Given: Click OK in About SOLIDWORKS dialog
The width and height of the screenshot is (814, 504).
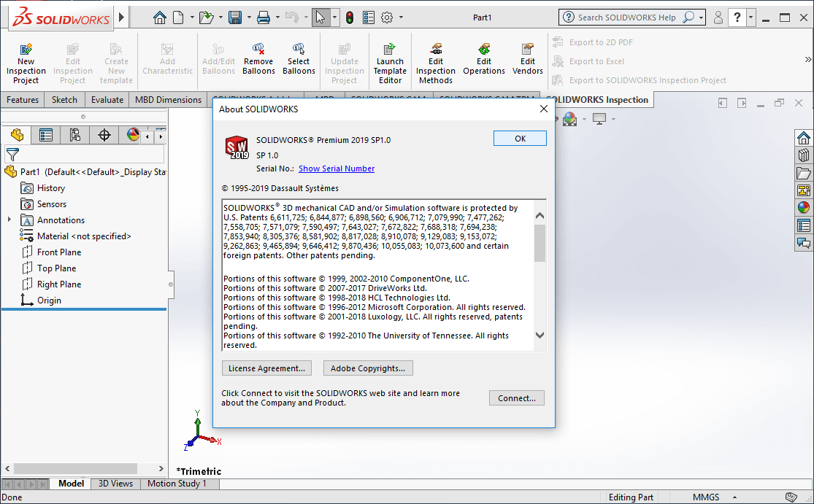Looking at the screenshot, I should [x=520, y=139].
